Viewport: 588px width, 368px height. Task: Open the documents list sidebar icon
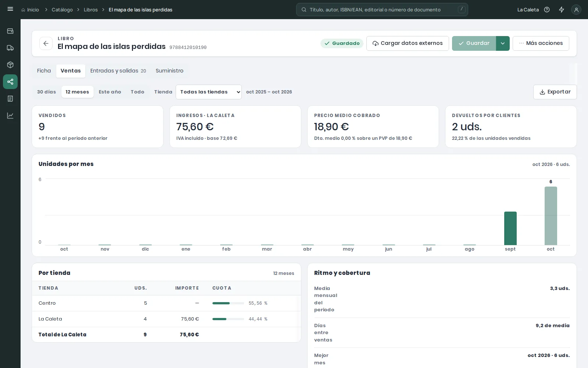pyautogui.click(x=10, y=99)
